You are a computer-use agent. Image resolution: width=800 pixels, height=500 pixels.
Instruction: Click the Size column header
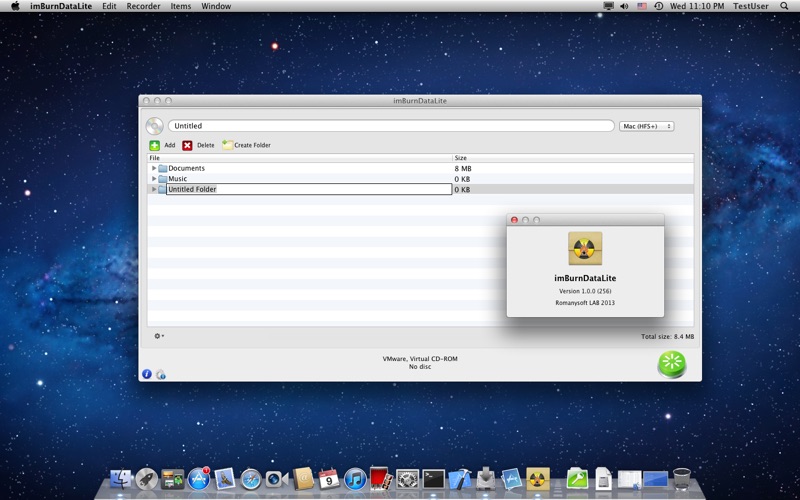(573, 158)
